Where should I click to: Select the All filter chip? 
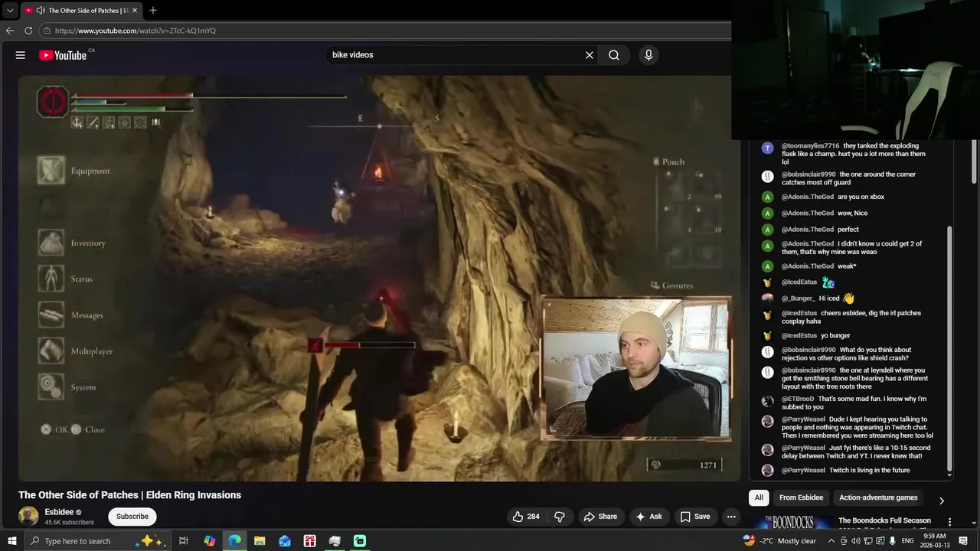click(759, 497)
